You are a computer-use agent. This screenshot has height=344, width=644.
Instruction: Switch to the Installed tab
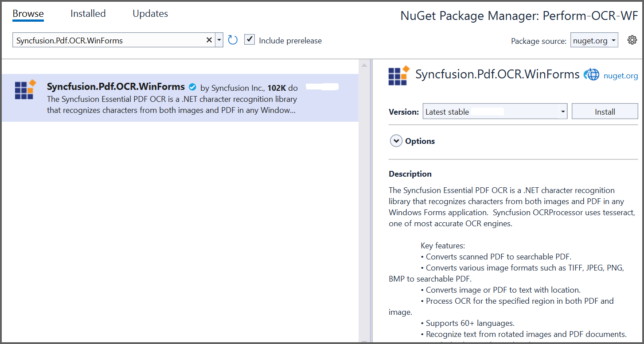point(88,14)
